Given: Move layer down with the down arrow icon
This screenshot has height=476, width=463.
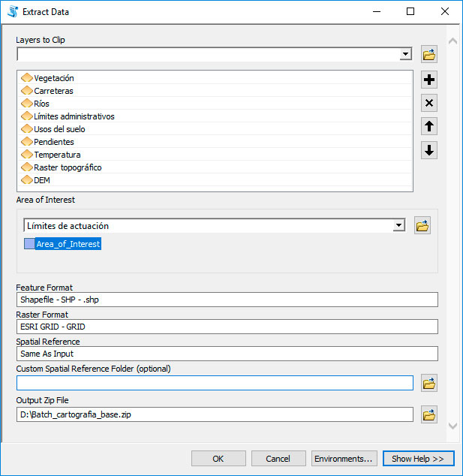Looking at the screenshot, I should 429,150.
